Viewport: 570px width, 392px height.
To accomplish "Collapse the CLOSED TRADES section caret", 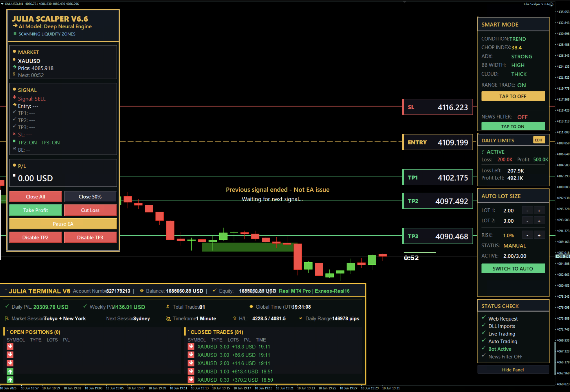I will click(189, 331).
